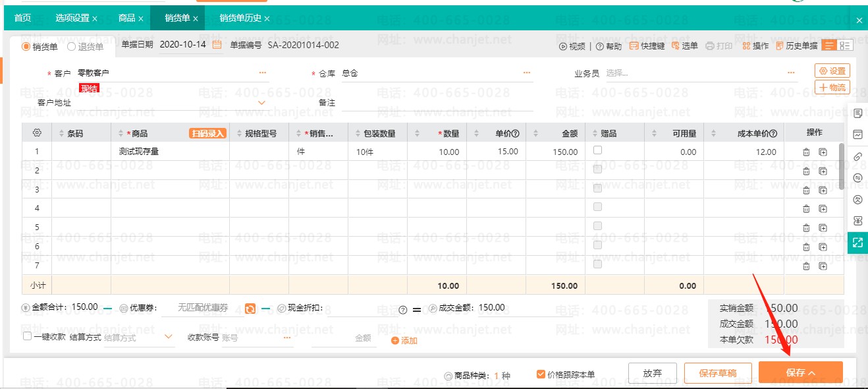Viewport: 868px width, 389px height.
Task: Go to the 首页 tab
Action: (x=22, y=18)
